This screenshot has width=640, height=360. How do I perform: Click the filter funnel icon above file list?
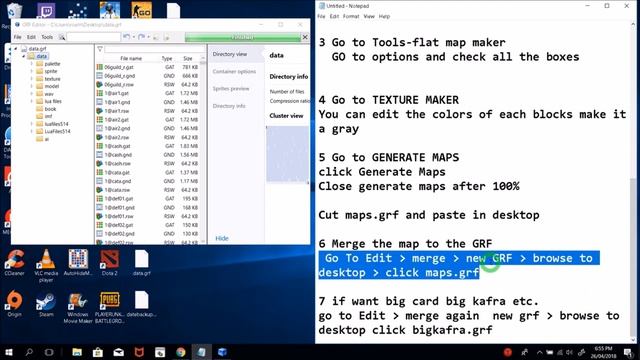click(100, 49)
